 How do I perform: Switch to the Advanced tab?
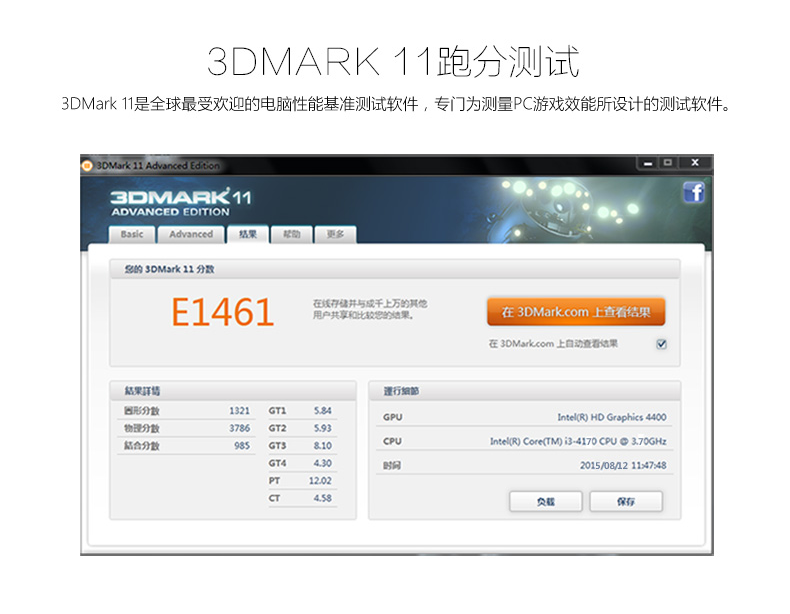pos(191,234)
